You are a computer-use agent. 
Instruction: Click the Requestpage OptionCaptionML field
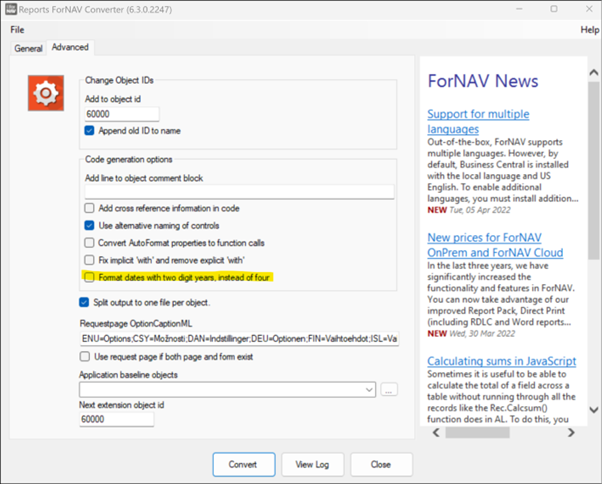239,339
